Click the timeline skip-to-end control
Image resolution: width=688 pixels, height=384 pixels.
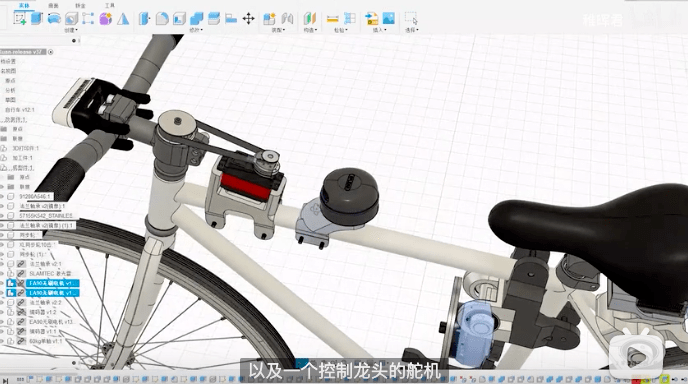pos(5,380)
